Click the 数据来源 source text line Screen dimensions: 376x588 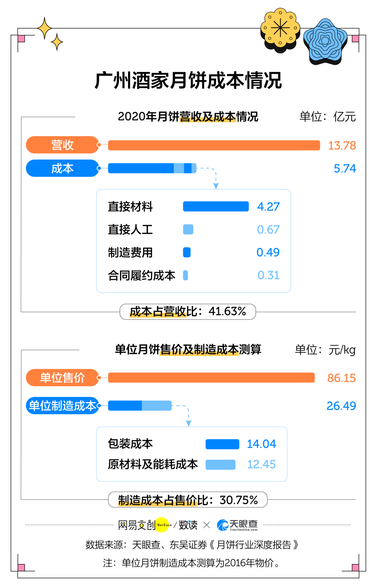tap(192, 545)
